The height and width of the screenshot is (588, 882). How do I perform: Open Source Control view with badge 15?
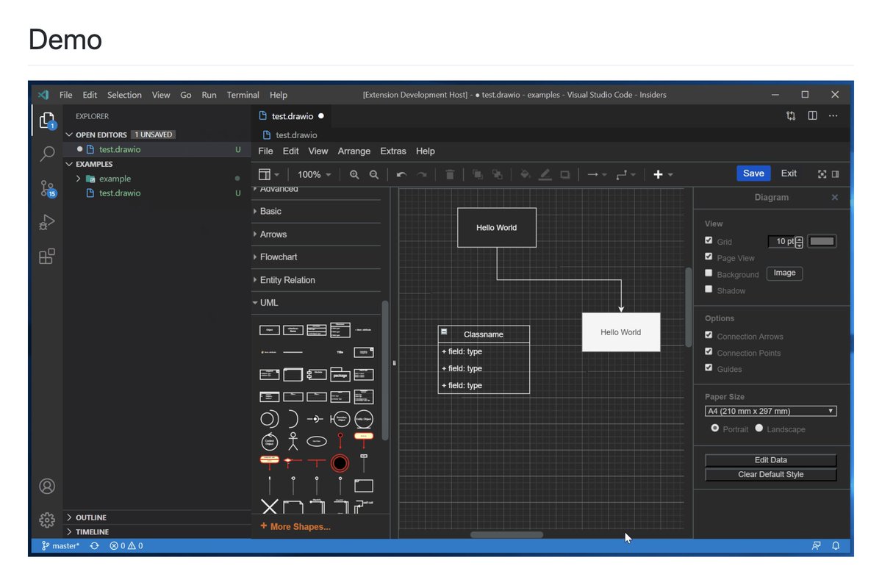47,189
